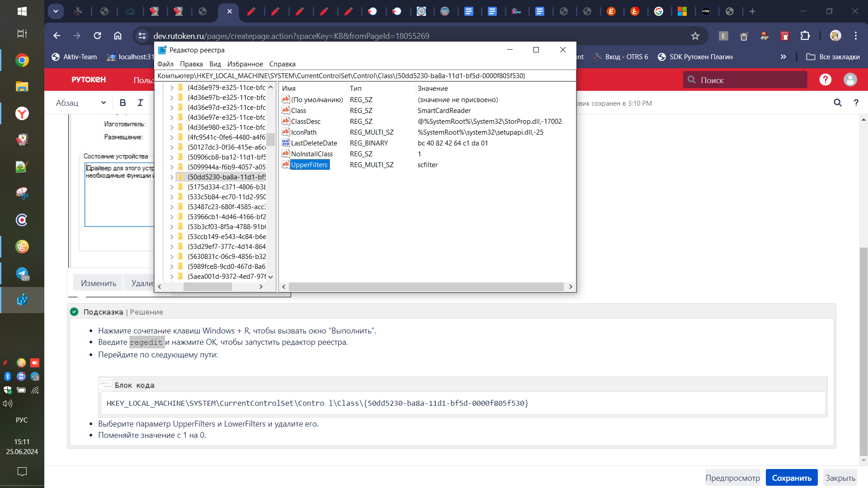Open the Абзац paragraph style dropdown
Screen dimensions: 868x488
pyautogui.click(x=81, y=103)
